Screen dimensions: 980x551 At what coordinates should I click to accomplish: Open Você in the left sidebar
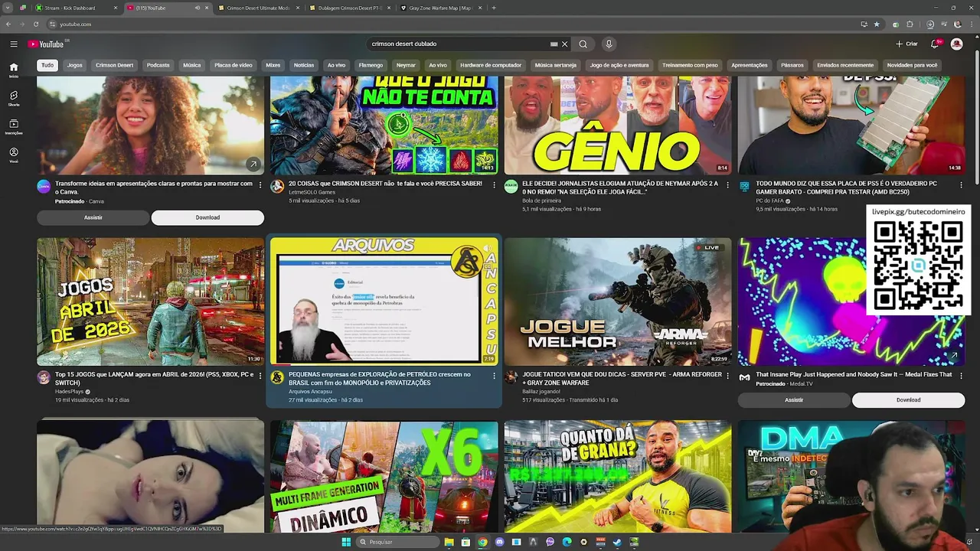[14, 155]
